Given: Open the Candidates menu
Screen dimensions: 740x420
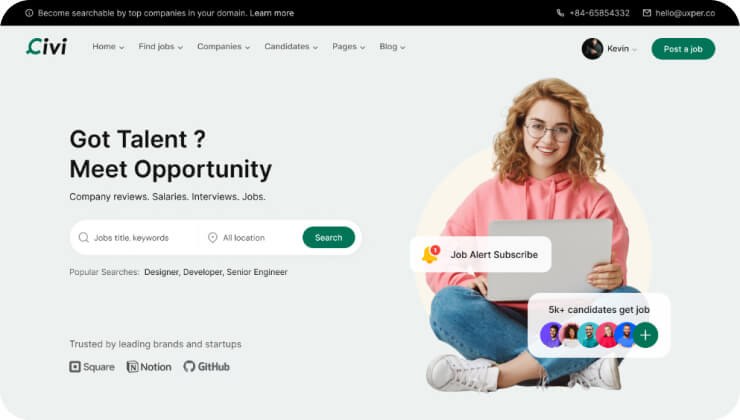Looking at the screenshot, I should [291, 47].
